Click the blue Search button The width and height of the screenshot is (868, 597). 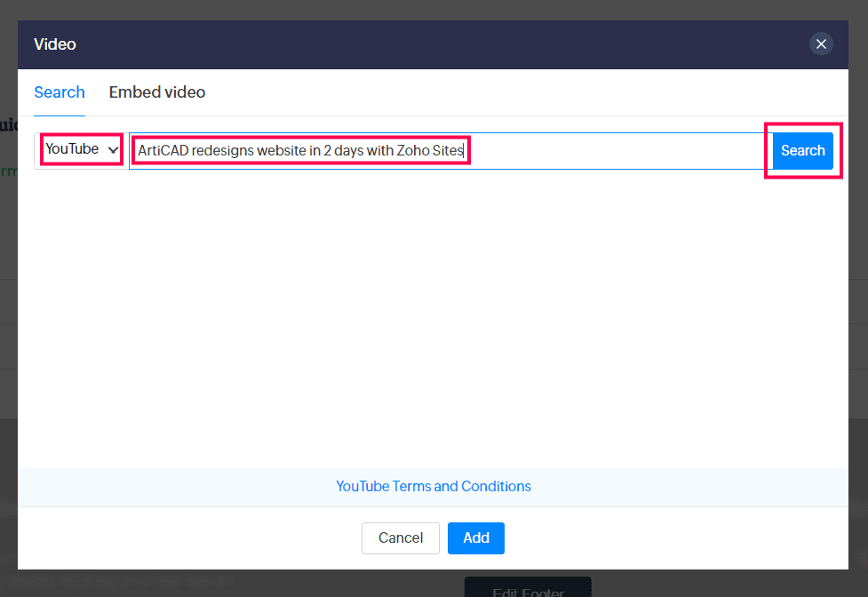pos(802,150)
